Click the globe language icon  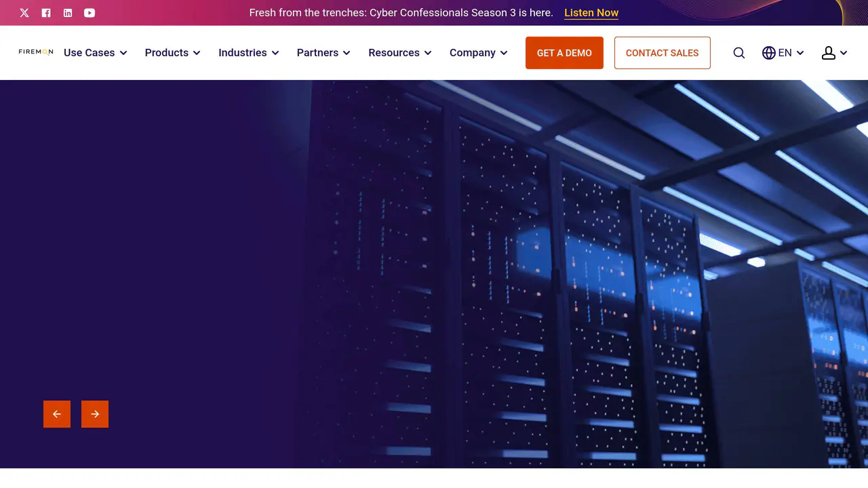768,53
